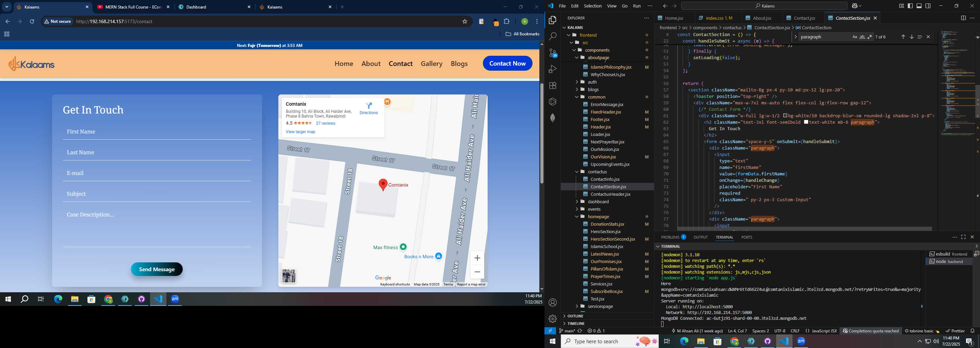The image size is (980, 348).
Task: Click View larger map link
Action: pos(300,132)
